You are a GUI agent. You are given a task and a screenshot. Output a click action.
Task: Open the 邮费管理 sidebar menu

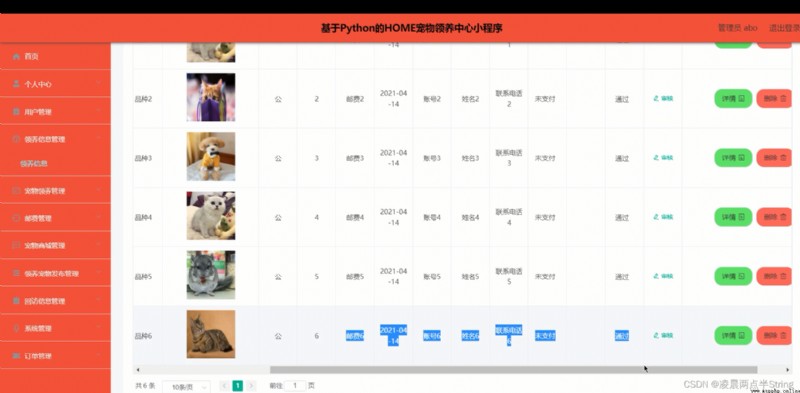click(x=55, y=218)
